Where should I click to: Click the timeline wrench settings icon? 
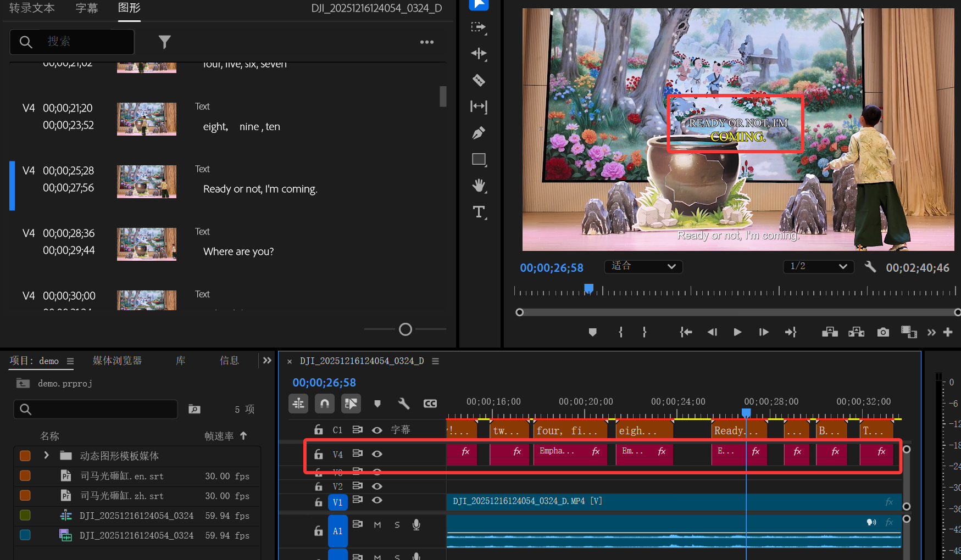click(x=404, y=404)
